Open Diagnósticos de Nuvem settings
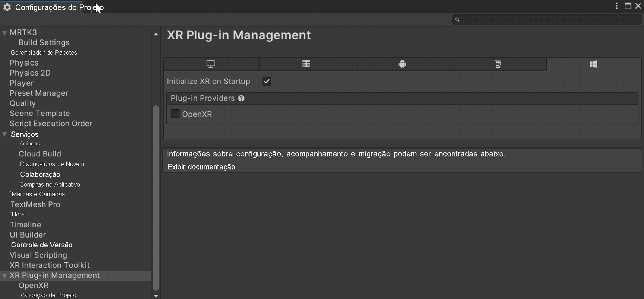The image size is (644, 299). click(52, 164)
